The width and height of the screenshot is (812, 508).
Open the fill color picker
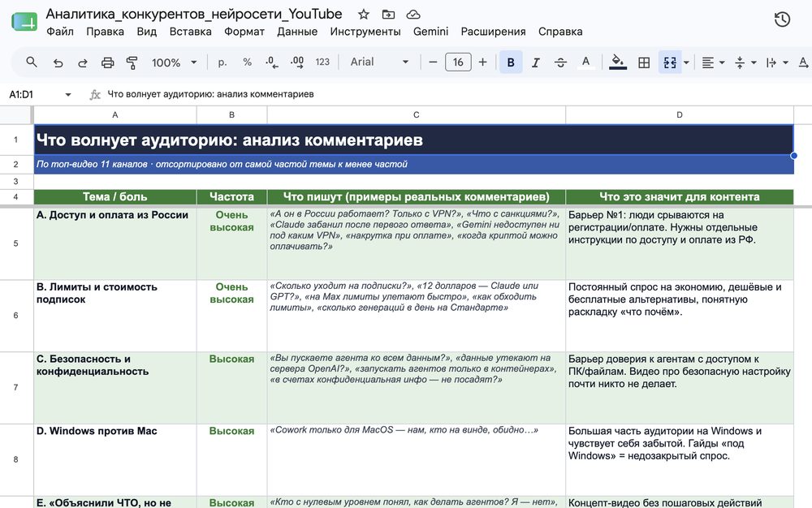[x=617, y=62]
